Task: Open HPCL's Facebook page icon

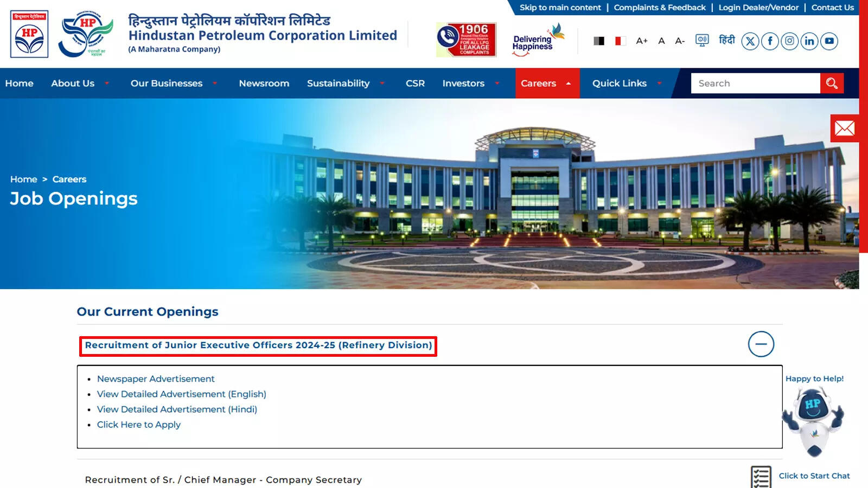Action: pos(769,40)
